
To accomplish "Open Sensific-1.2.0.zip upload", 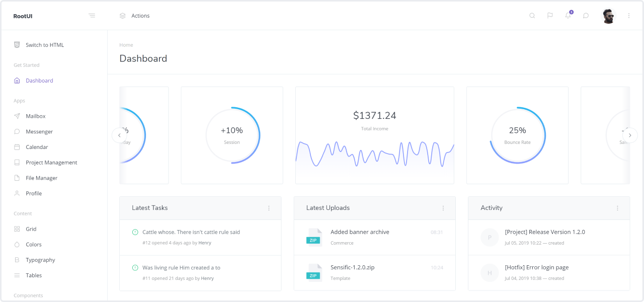I will [352, 267].
